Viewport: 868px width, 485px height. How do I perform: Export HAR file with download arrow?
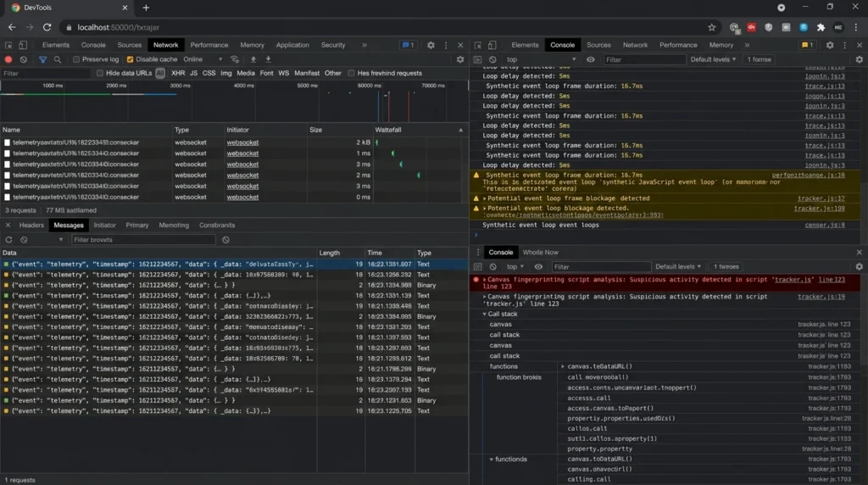pyautogui.click(x=268, y=59)
